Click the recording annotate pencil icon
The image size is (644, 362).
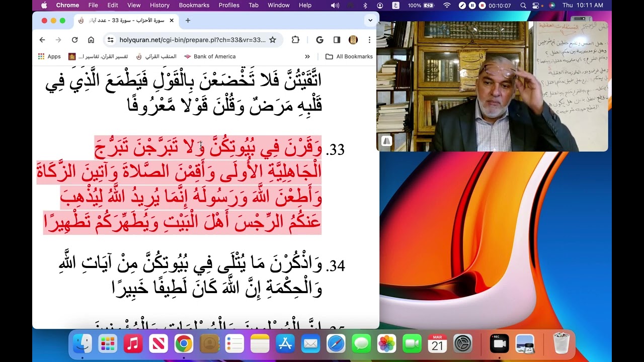click(462, 6)
